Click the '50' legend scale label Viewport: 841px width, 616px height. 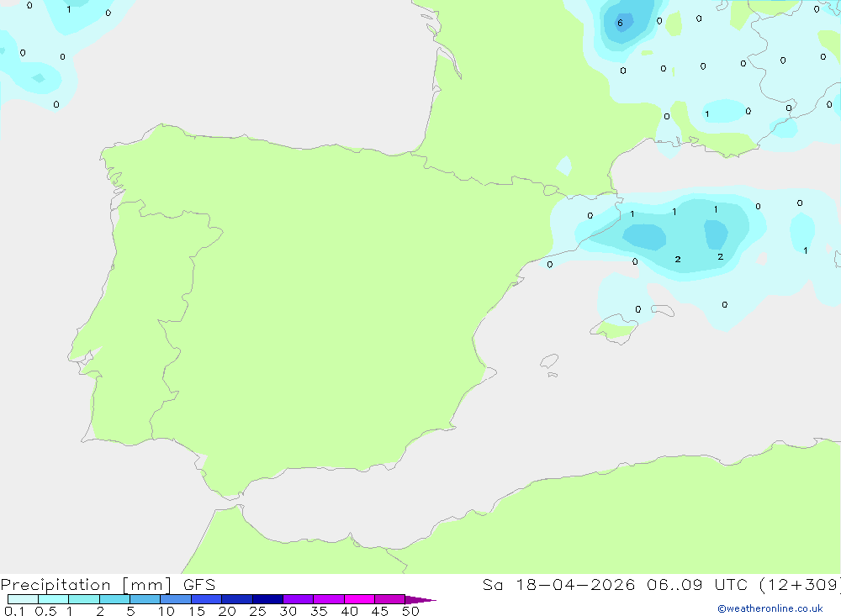(411, 611)
